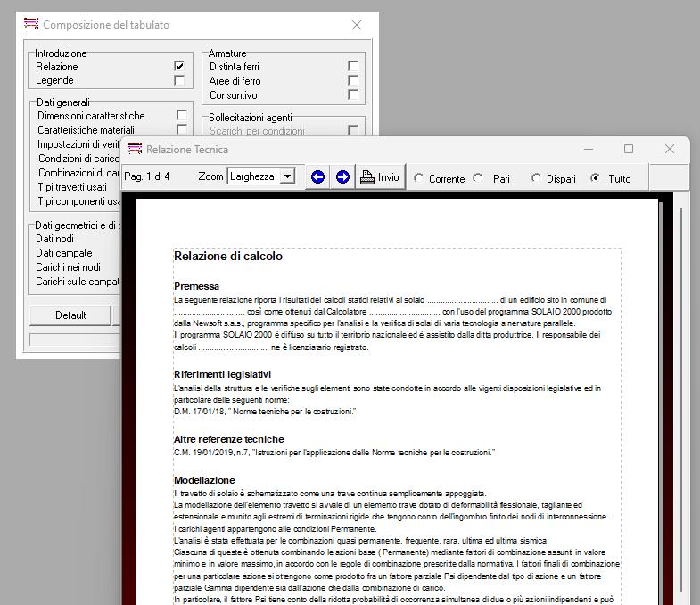Go to previous page with blue left arrow
This screenshot has width=700, height=605.
(317, 177)
